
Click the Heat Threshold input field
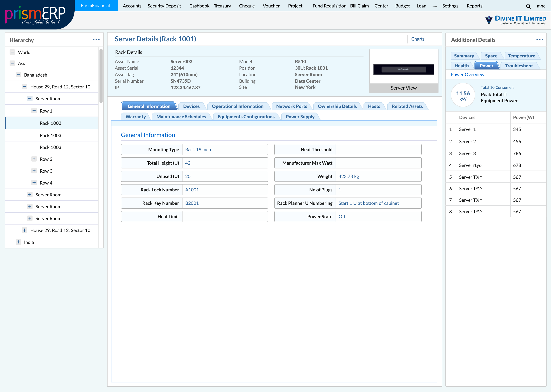click(378, 149)
